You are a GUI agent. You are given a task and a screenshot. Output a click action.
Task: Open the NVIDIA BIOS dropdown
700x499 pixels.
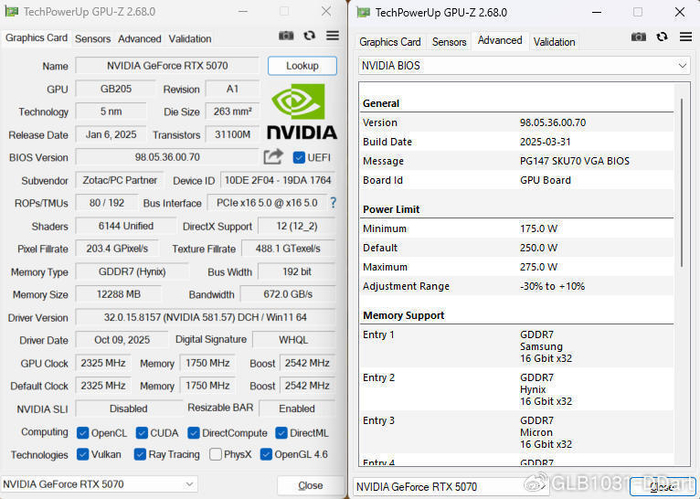click(524, 66)
